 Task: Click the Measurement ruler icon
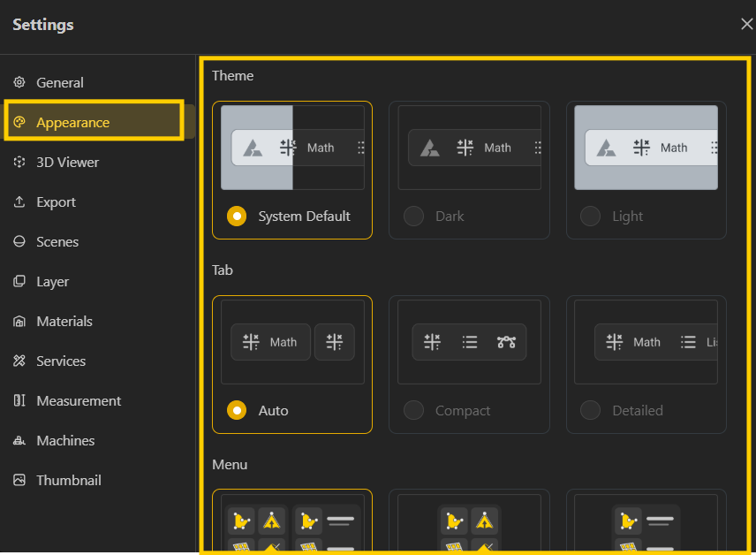19,400
